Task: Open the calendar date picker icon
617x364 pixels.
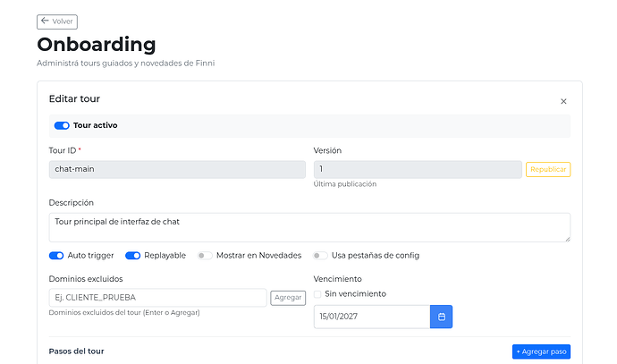Action: (x=441, y=317)
